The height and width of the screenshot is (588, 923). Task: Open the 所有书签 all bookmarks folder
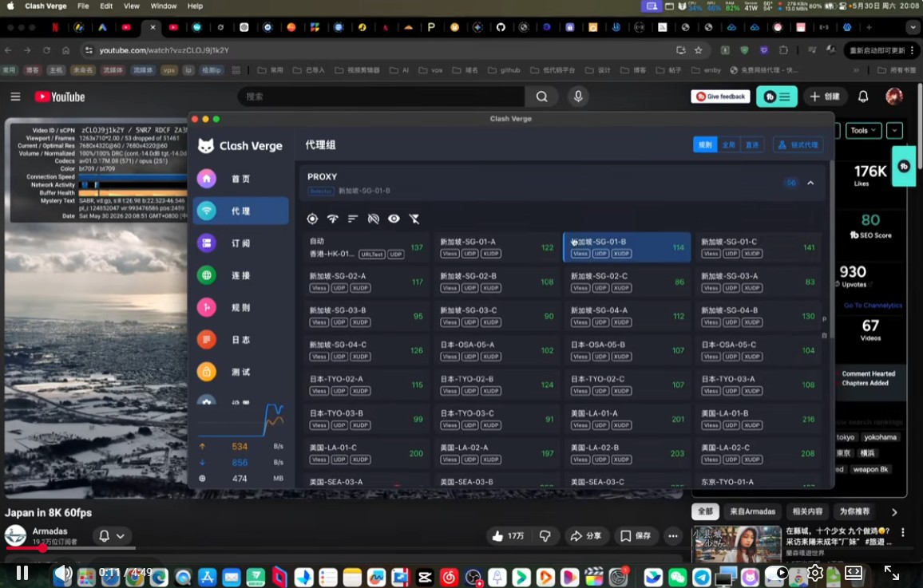pyautogui.click(x=897, y=70)
